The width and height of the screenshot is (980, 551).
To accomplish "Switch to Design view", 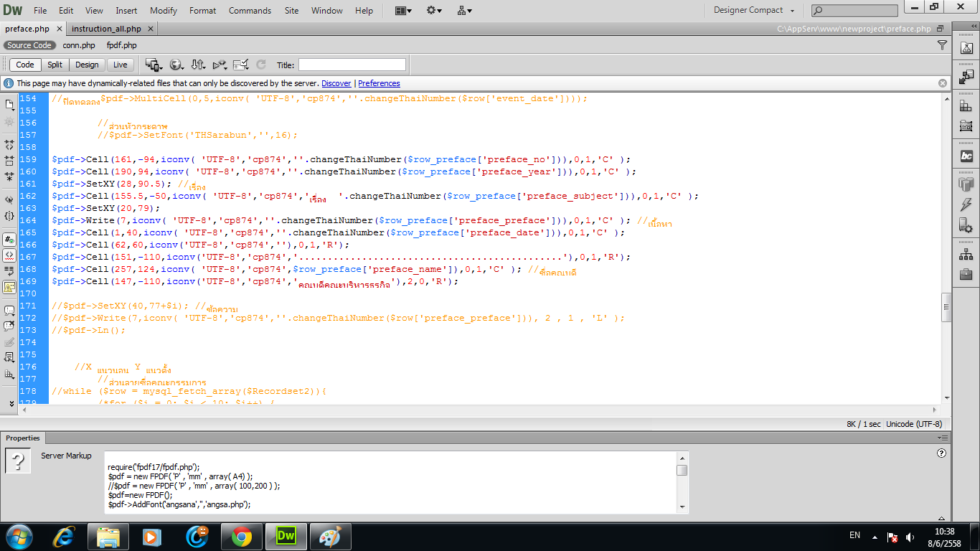I will [87, 65].
